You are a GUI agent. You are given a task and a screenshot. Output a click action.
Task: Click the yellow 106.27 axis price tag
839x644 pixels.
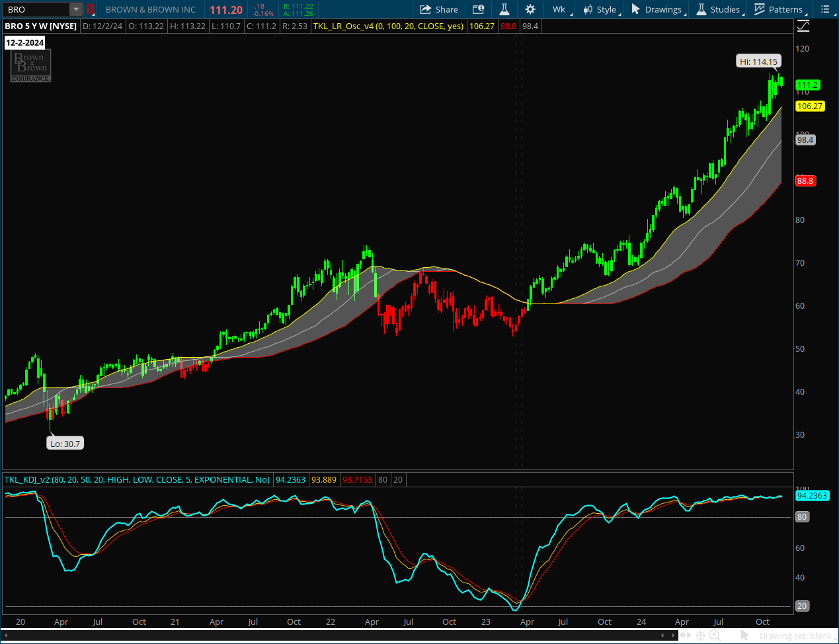[810, 106]
